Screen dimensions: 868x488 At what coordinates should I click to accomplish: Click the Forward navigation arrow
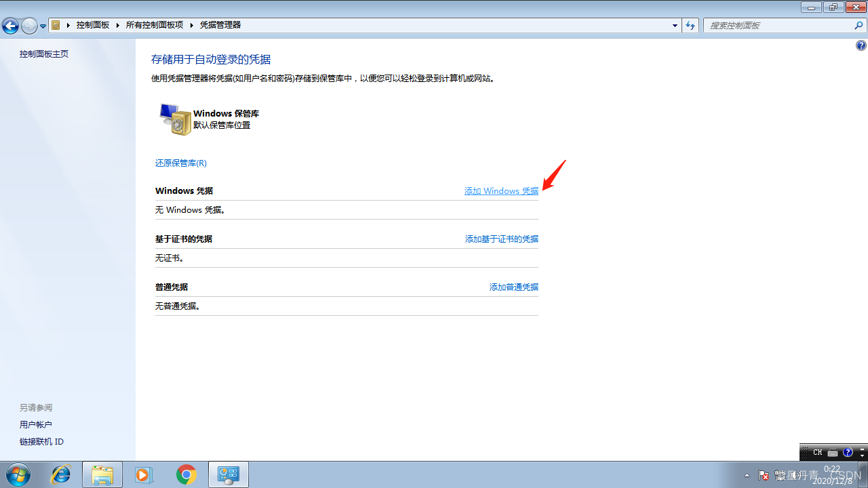coord(29,26)
